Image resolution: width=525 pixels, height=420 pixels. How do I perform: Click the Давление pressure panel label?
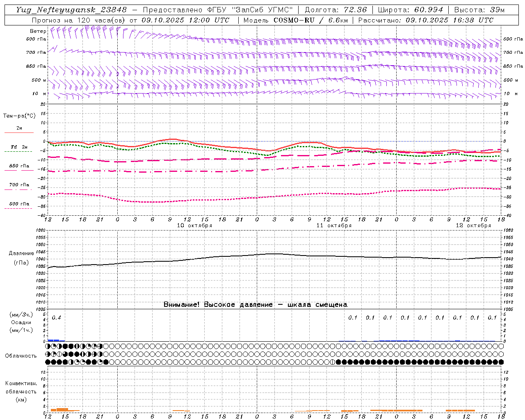click(21, 253)
